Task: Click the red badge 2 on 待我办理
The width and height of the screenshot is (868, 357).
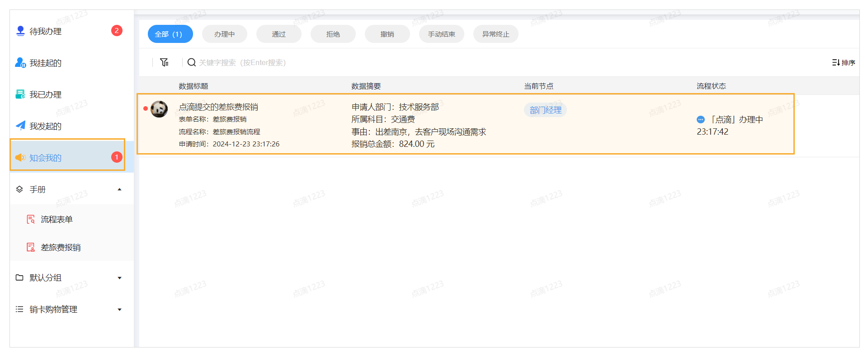Action: click(117, 31)
